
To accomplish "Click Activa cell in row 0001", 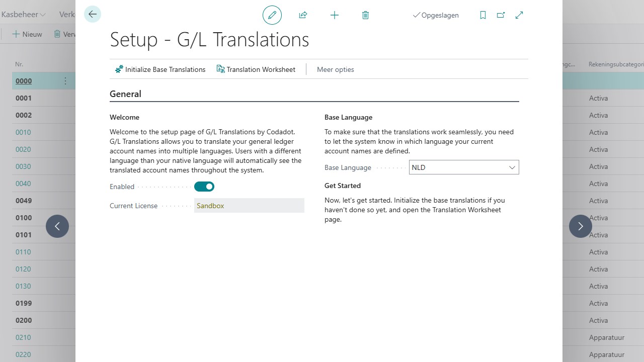I will 599,98.
